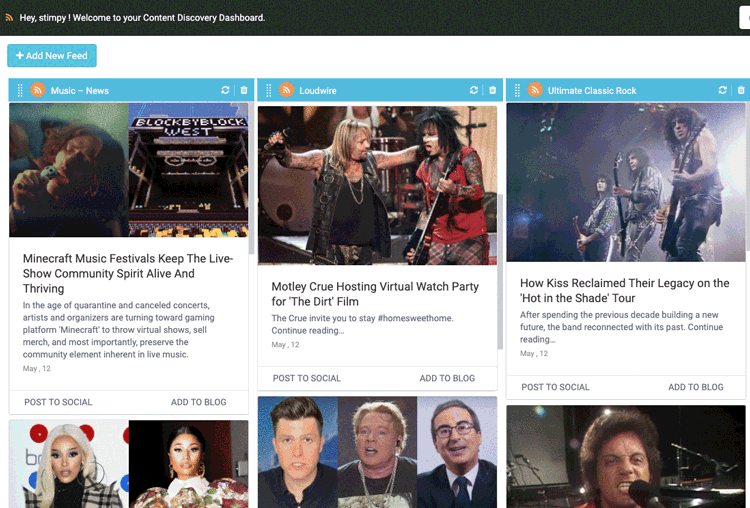
Task: Click the Loudwire feed title
Action: click(318, 90)
